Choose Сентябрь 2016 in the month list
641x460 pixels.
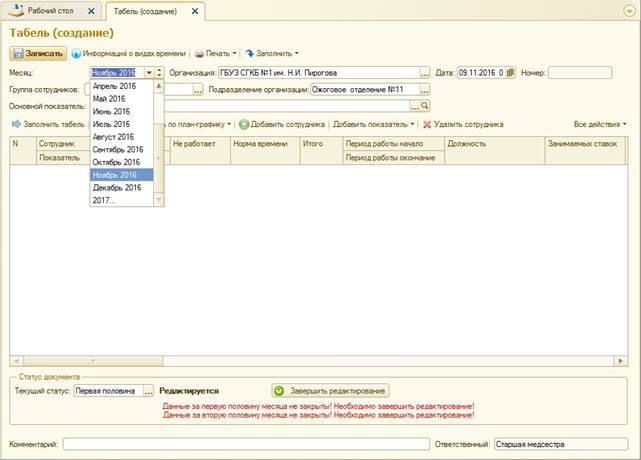pos(117,149)
